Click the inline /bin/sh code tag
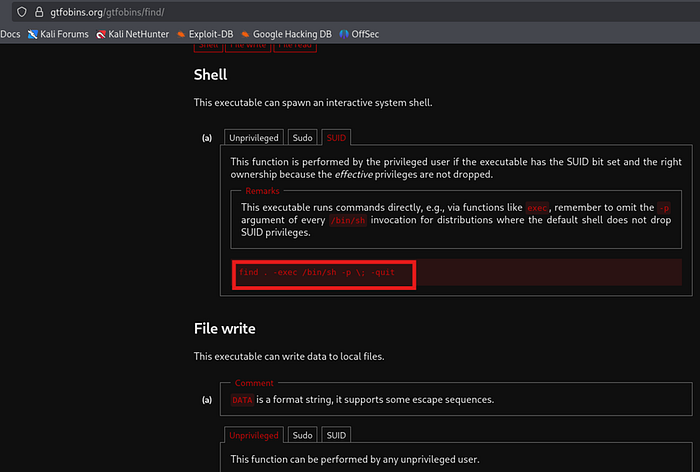Screen dimensions: 700x472 coord(348,220)
